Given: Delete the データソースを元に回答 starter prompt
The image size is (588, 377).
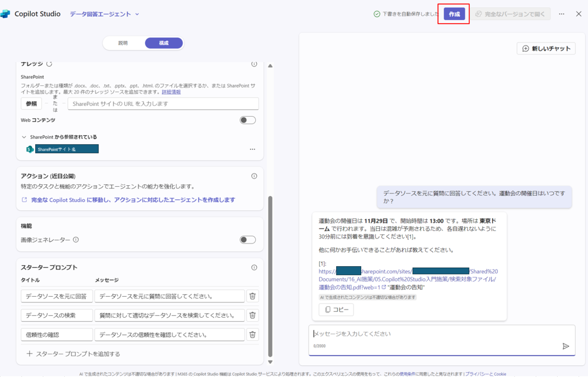Looking at the screenshot, I should (252, 296).
